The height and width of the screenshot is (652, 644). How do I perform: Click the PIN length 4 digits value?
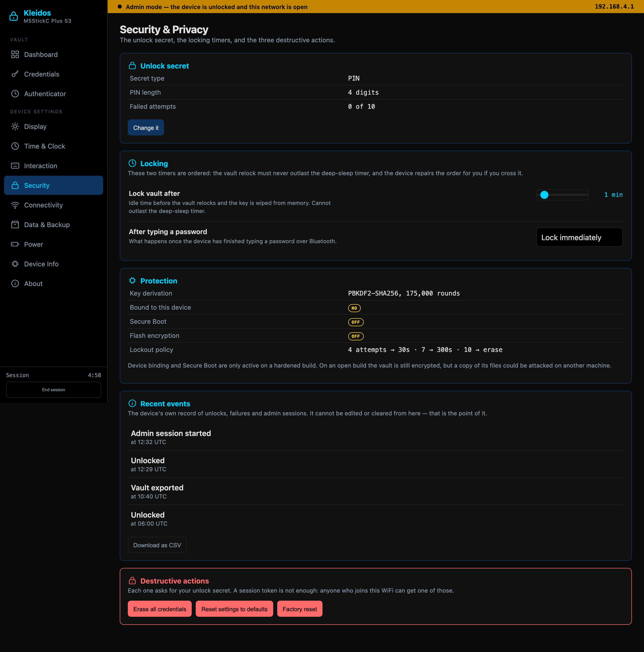[x=363, y=92]
